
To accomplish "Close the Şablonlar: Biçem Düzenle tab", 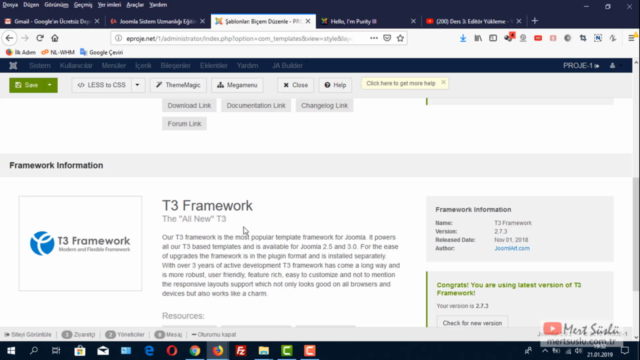I will pos(308,21).
